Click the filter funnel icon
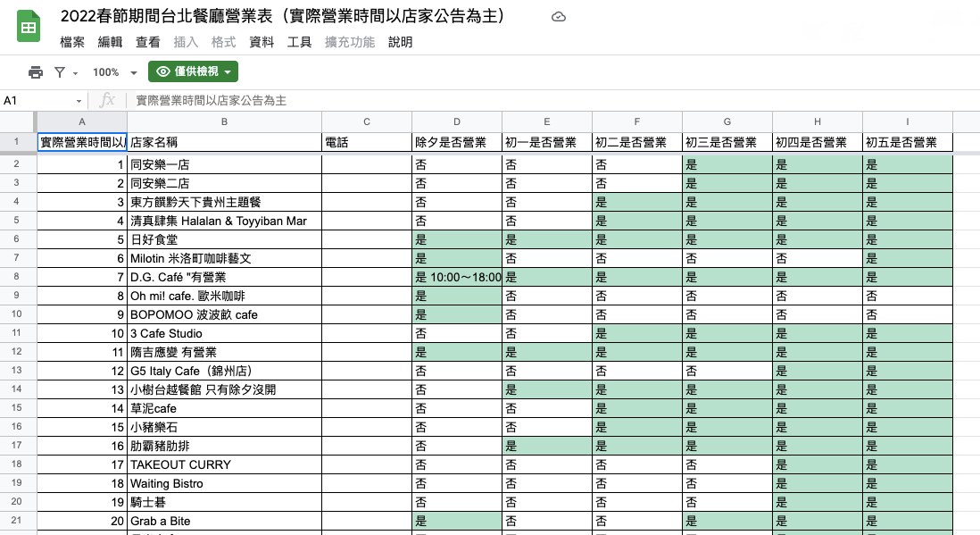 click(x=60, y=72)
